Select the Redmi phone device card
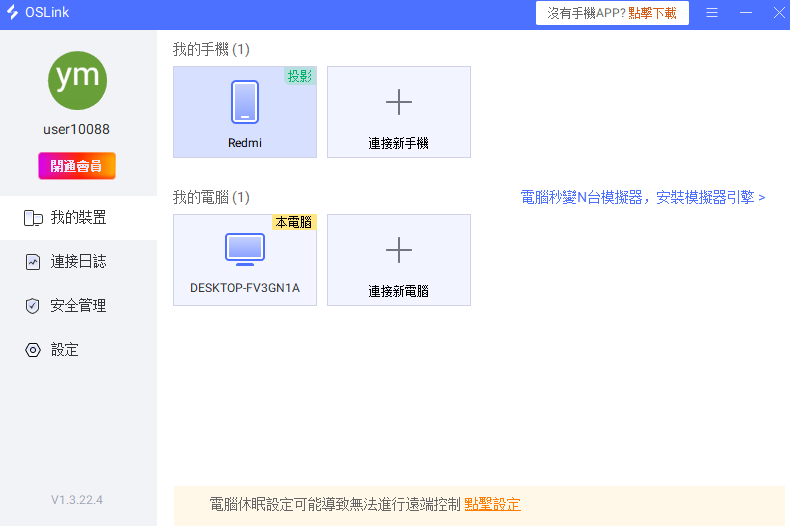Viewport: 790px width, 526px height. [x=245, y=112]
